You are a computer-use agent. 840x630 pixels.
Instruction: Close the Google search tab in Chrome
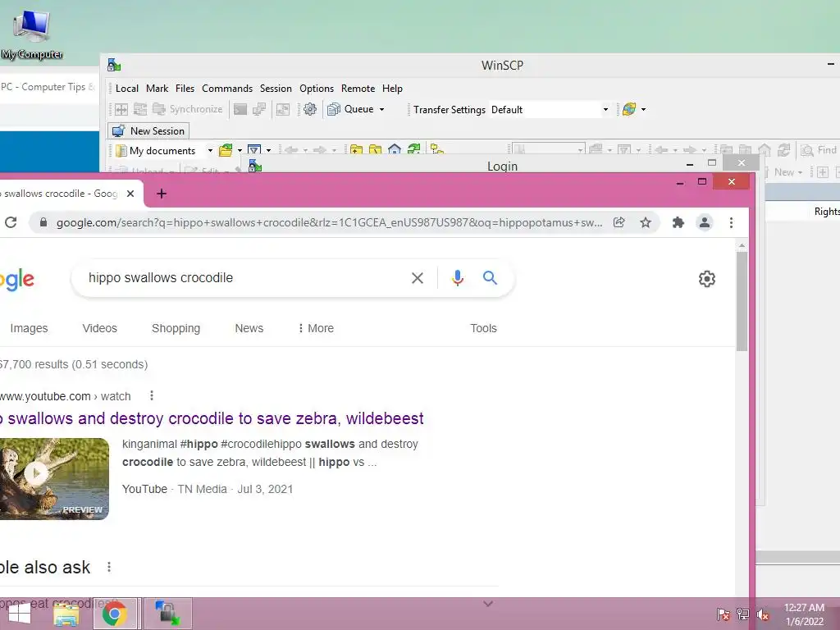coord(130,194)
